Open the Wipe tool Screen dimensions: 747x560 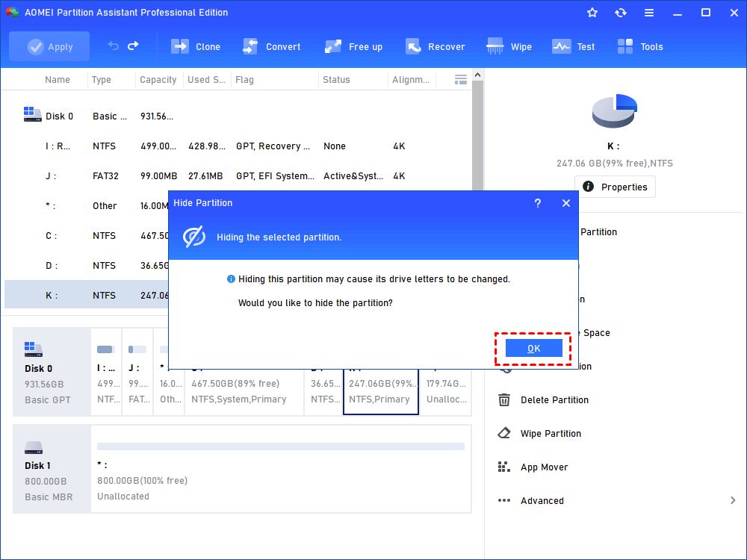(x=509, y=46)
